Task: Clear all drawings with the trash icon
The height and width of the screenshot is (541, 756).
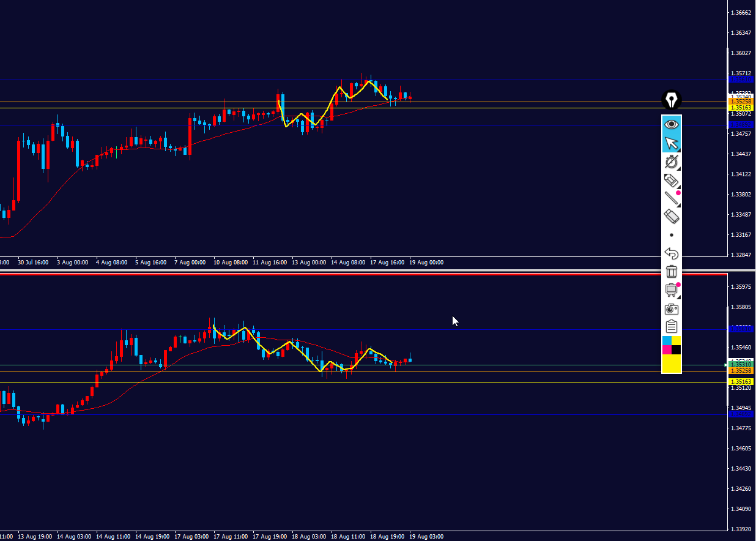Action: pyautogui.click(x=672, y=272)
